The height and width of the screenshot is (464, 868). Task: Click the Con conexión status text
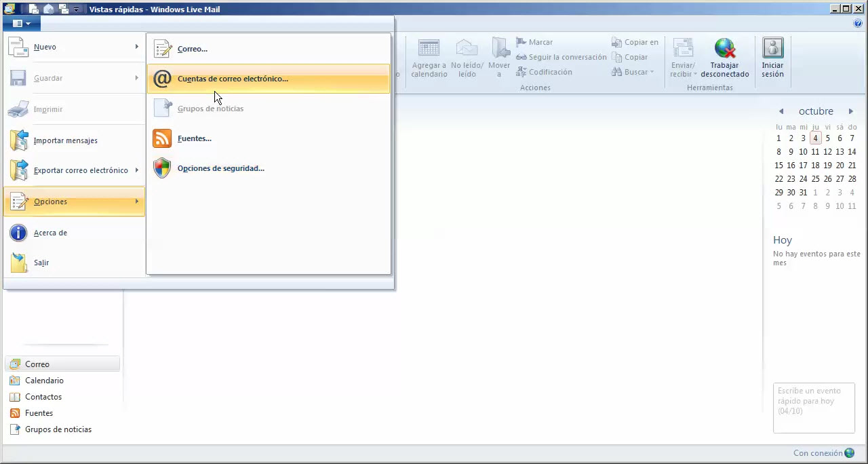coord(818,453)
